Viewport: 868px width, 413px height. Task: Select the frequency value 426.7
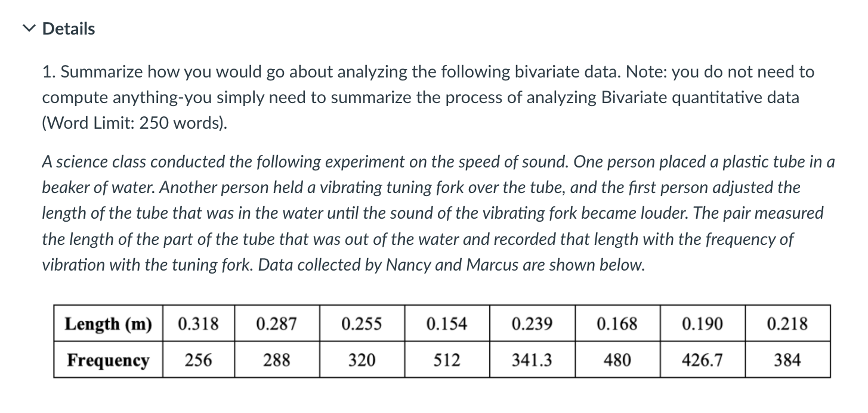point(702,360)
